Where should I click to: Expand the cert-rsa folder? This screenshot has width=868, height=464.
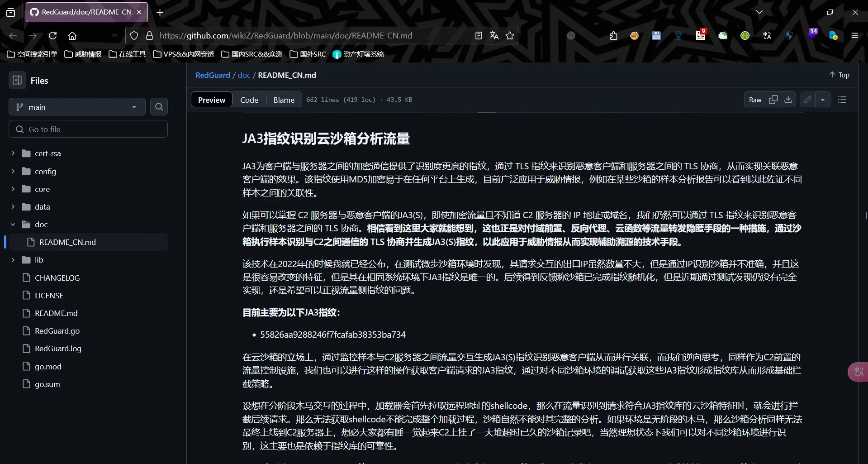[13, 153]
